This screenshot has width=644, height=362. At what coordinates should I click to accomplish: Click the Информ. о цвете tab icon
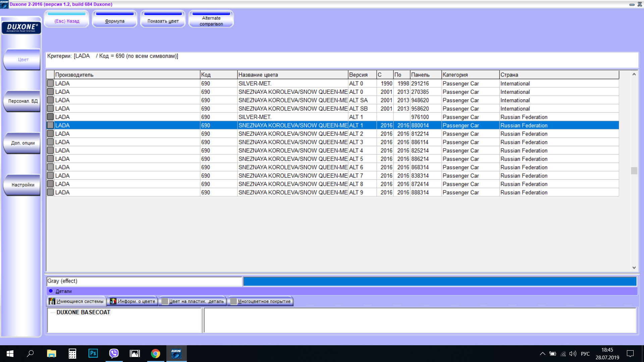(113, 301)
